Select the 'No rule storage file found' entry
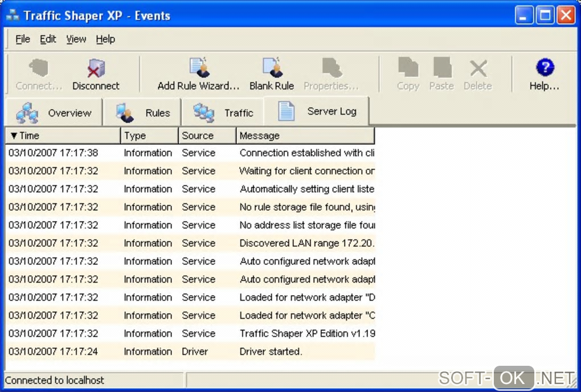 coord(190,207)
